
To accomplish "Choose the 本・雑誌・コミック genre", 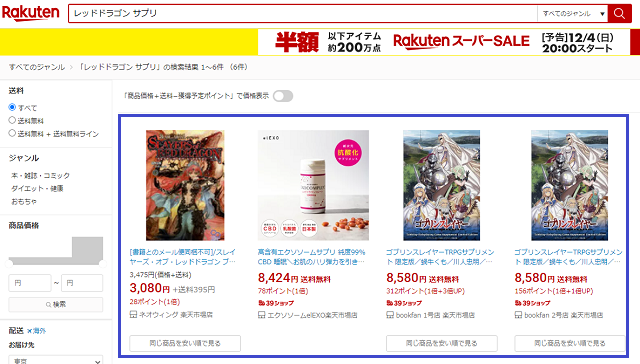I will coord(40,175).
